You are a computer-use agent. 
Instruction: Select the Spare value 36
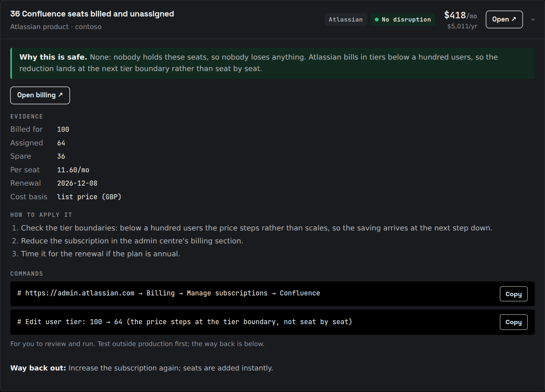61,157
